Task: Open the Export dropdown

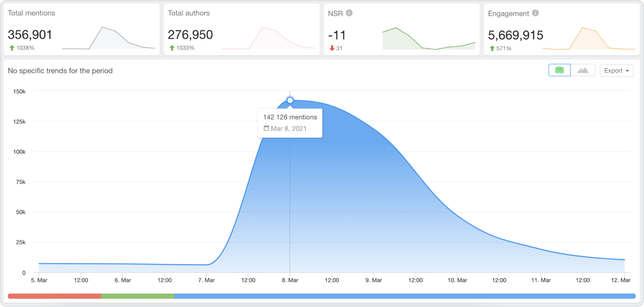Action: point(616,70)
